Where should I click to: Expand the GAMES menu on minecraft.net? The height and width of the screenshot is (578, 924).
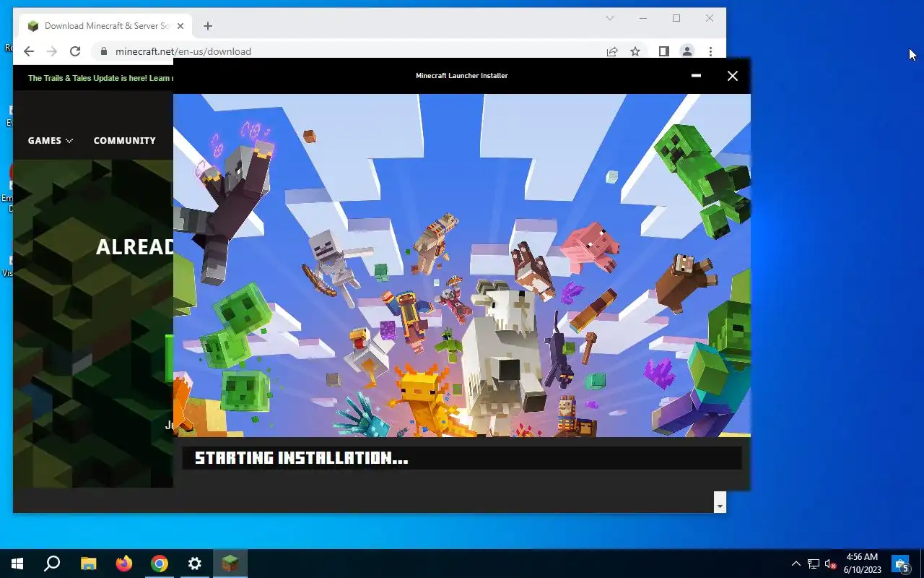click(51, 140)
